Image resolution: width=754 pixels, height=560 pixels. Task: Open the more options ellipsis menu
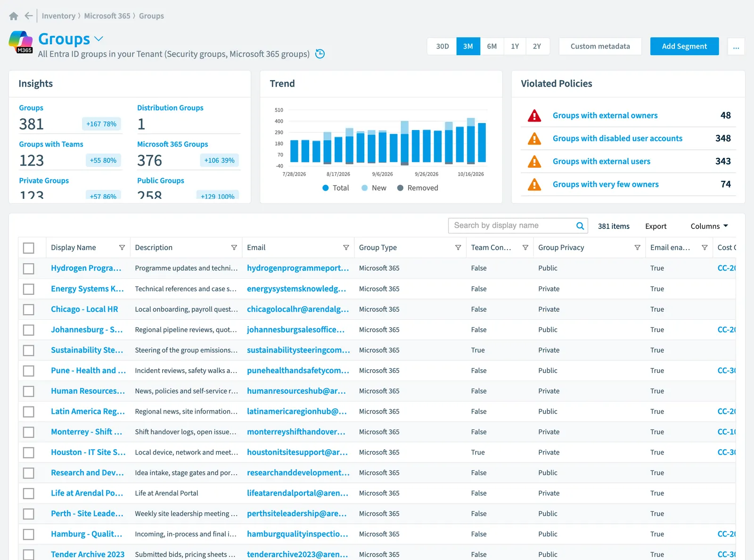736,46
